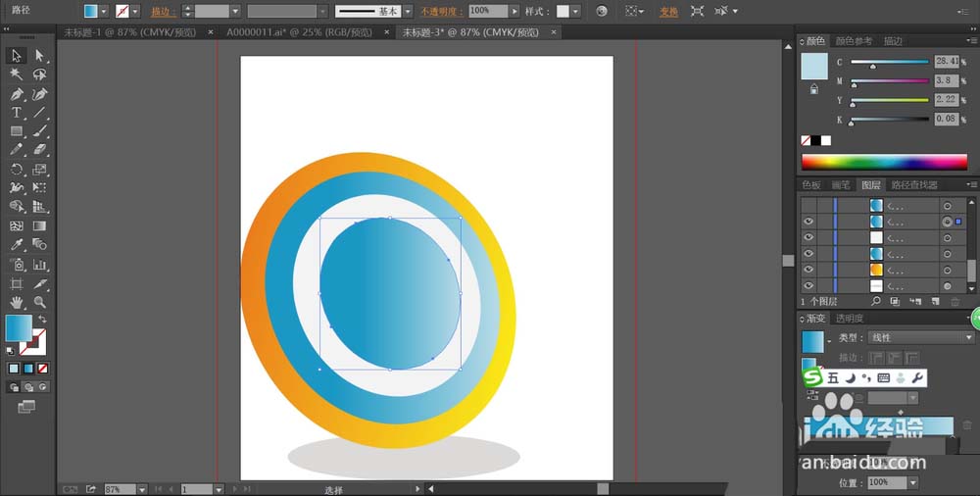Screen dimensions: 980x496
Task: Pick the Paintbrush tool
Action: coord(39,131)
